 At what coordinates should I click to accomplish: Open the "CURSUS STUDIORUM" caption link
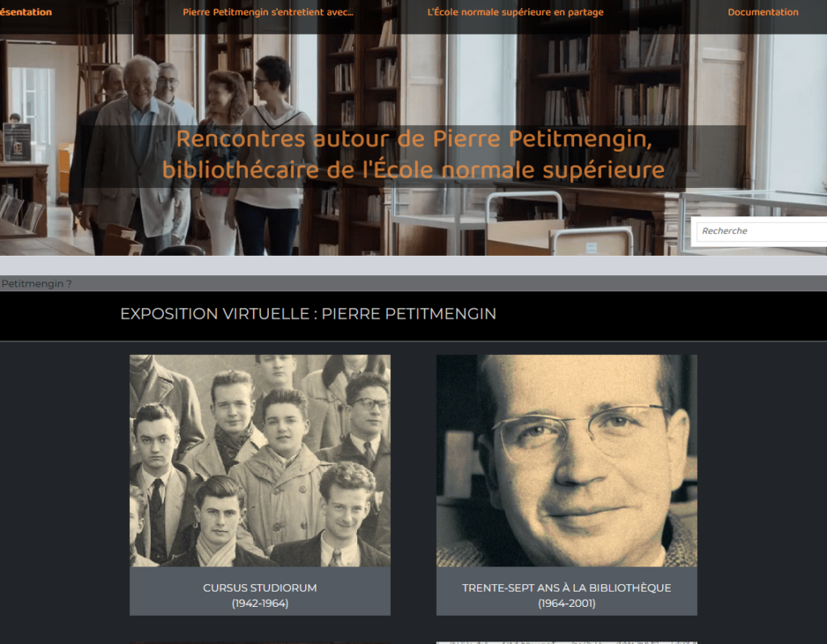tap(260, 588)
